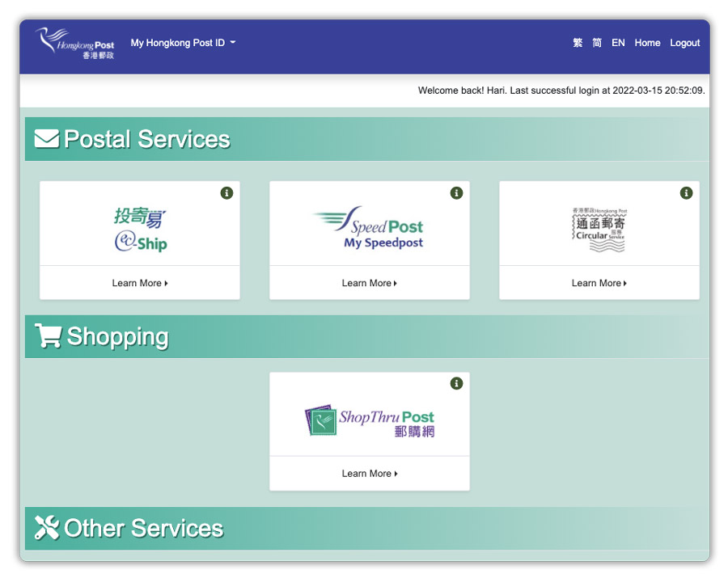Click the Other Services heading text

tap(144, 529)
